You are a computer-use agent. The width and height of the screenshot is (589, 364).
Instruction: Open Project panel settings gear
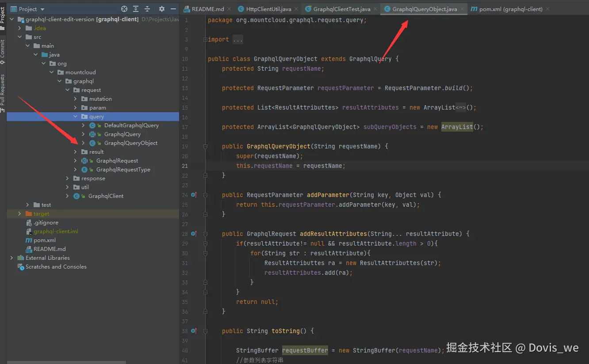pos(162,9)
